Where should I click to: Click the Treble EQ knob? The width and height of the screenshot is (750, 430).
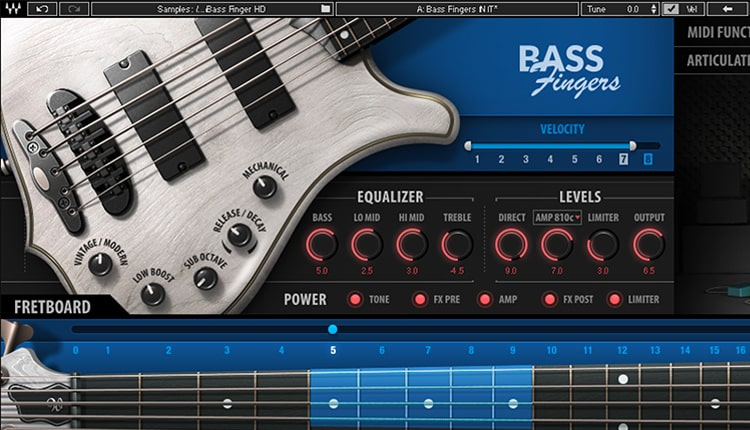point(457,243)
